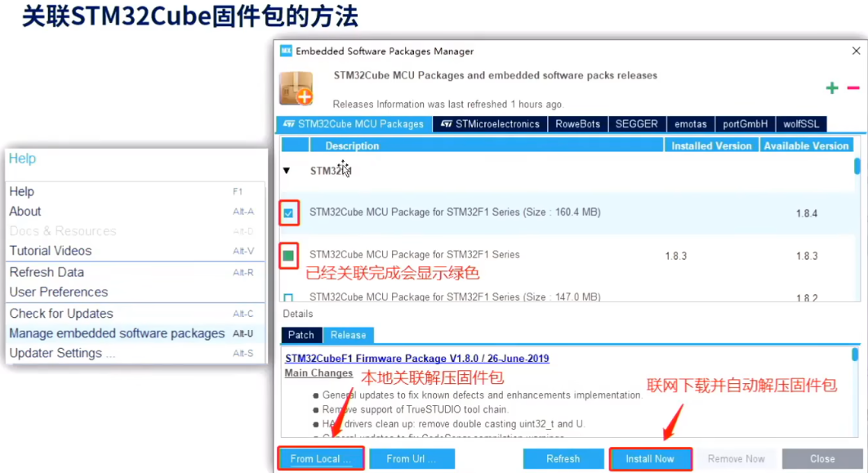Click the package list vertical scrollbar

[857, 166]
